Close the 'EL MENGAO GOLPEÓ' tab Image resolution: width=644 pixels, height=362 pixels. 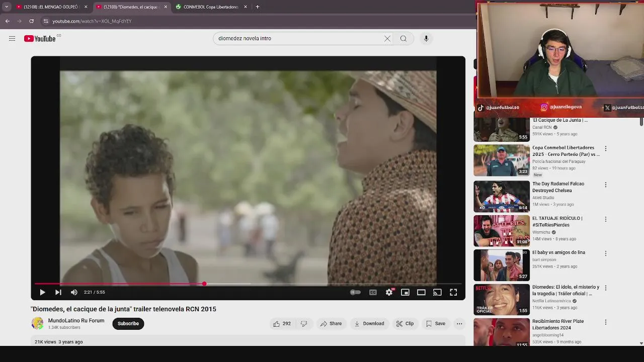(86, 7)
